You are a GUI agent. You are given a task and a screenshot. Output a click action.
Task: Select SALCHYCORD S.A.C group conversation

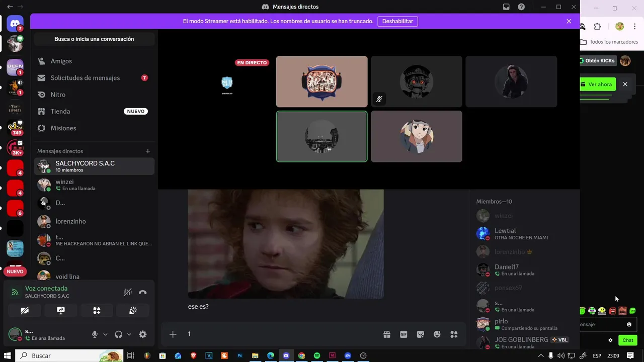pos(94,166)
